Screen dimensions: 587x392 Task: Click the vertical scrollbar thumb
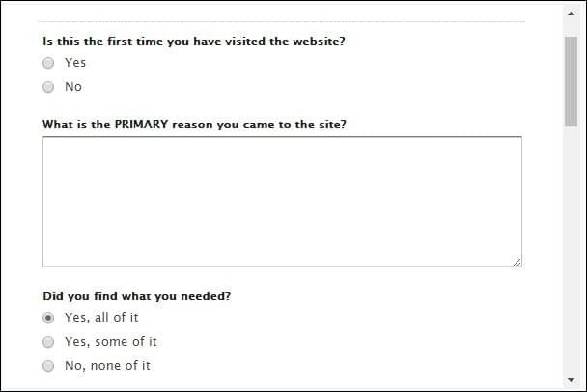click(x=571, y=82)
